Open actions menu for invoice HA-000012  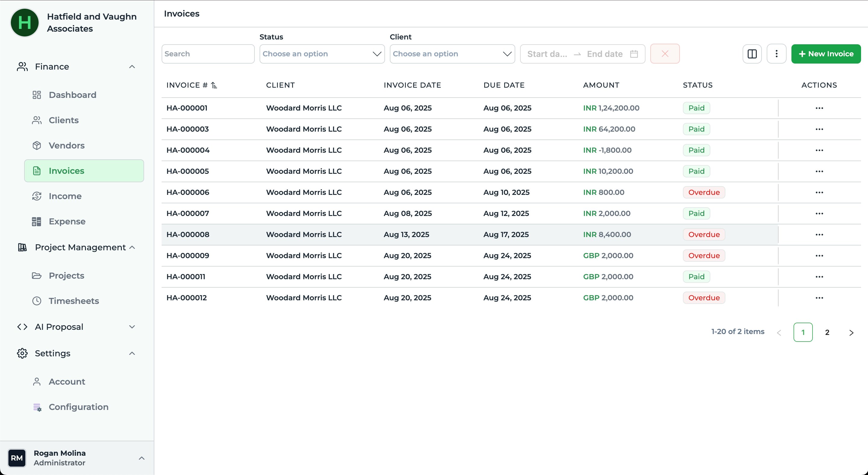pyautogui.click(x=819, y=298)
